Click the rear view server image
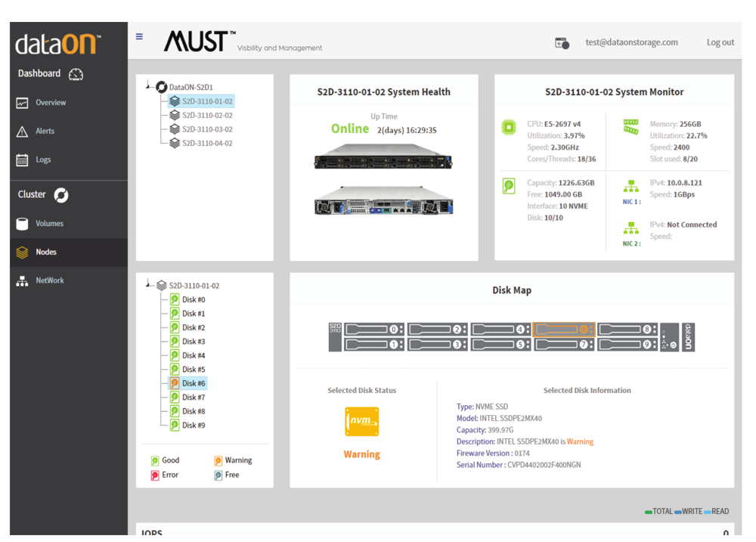756x542 pixels. point(383,200)
